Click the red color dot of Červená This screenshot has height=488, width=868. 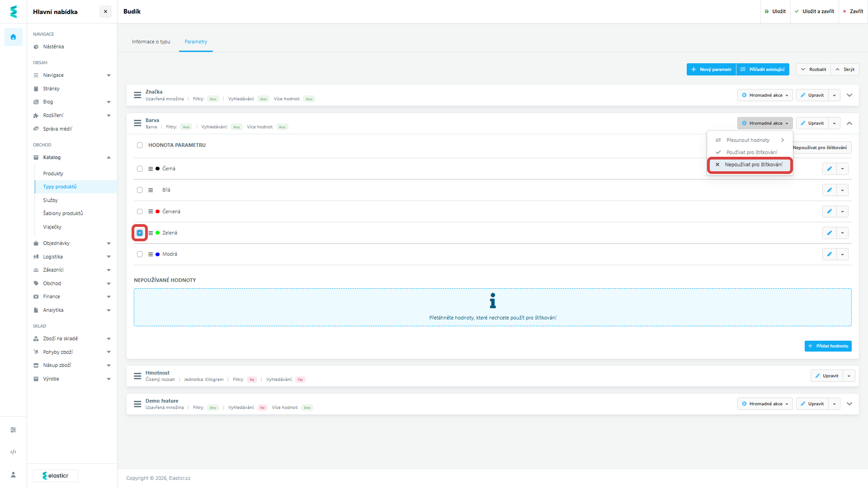(x=157, y=211)
